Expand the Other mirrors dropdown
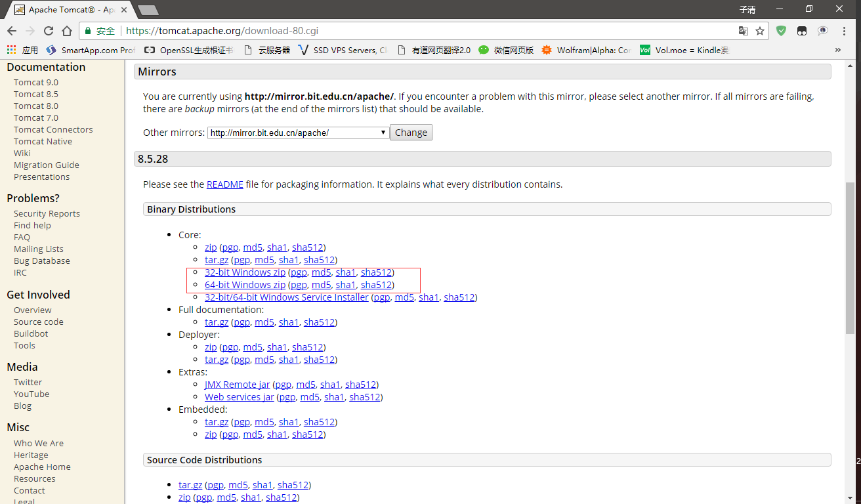The width and height of the screenshot is (861, 504). click(x=299, y=133)
